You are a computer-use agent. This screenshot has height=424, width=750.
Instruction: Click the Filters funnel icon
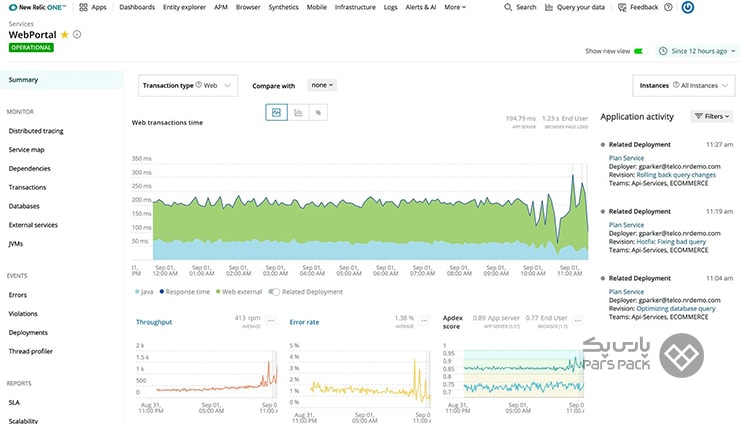pos(699,116)
